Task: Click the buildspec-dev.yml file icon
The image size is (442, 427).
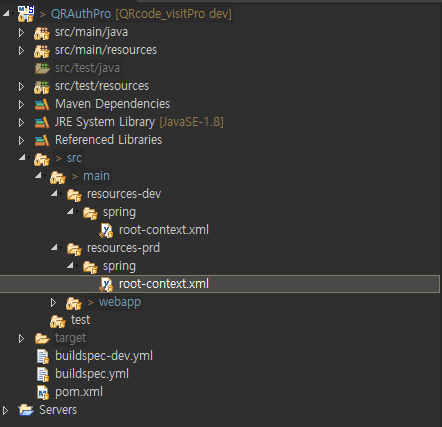Action: click(x=43, y=356)
